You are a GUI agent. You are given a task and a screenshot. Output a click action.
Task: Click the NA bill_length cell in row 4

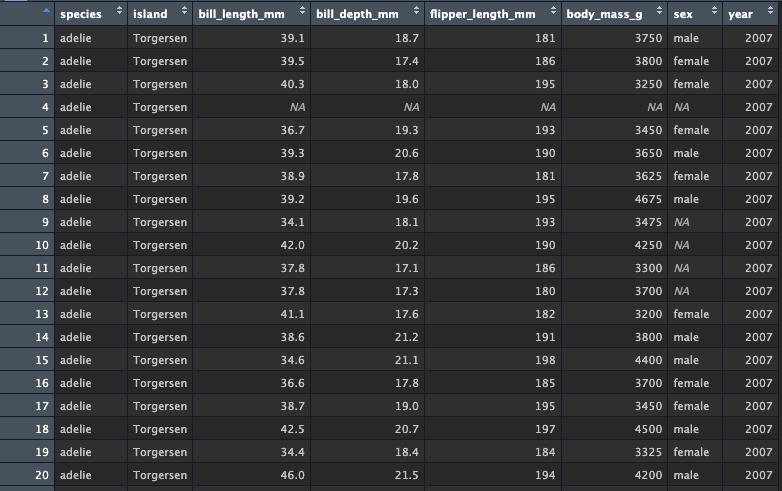(298, 107)
